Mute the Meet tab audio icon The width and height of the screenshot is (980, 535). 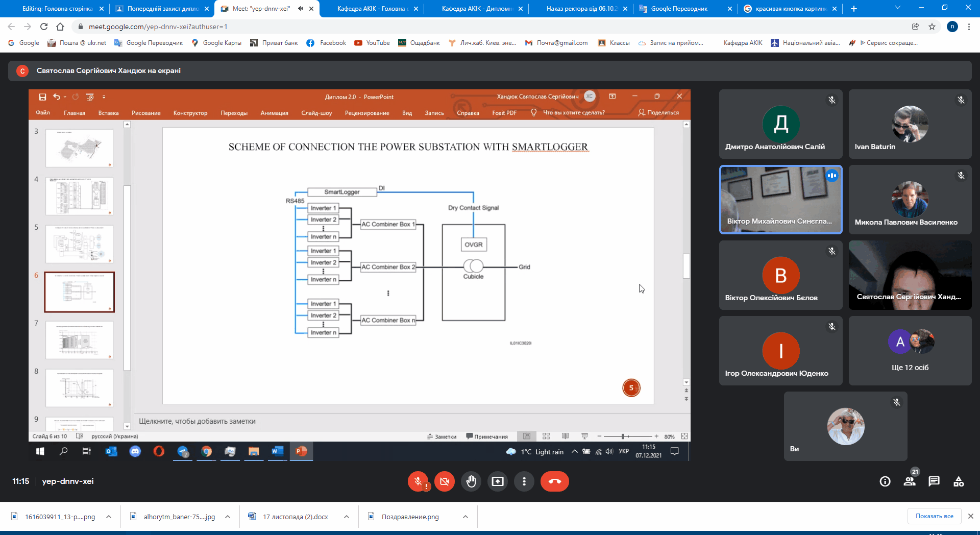[x=301, y=9]
